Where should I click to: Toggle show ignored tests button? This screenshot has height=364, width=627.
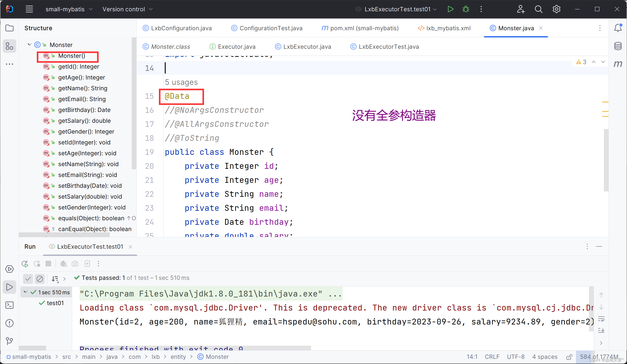click(x=39, y=278)
